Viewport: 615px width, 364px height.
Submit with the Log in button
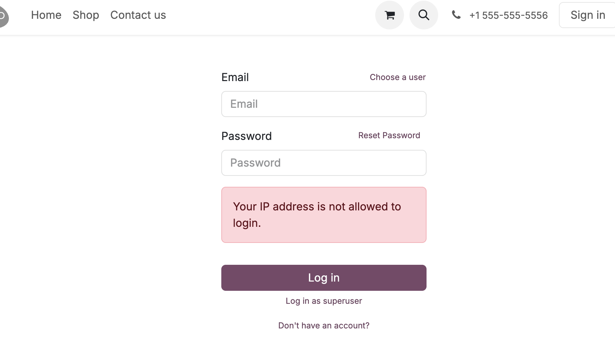(324, 278)
